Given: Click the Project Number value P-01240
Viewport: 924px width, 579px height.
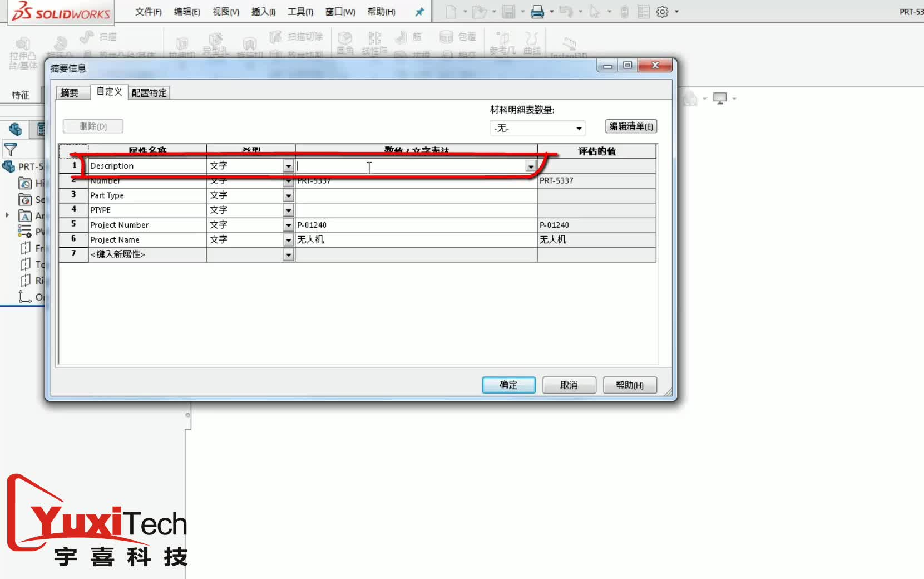Looking at the screenshot, I should [x=312, y=225].
